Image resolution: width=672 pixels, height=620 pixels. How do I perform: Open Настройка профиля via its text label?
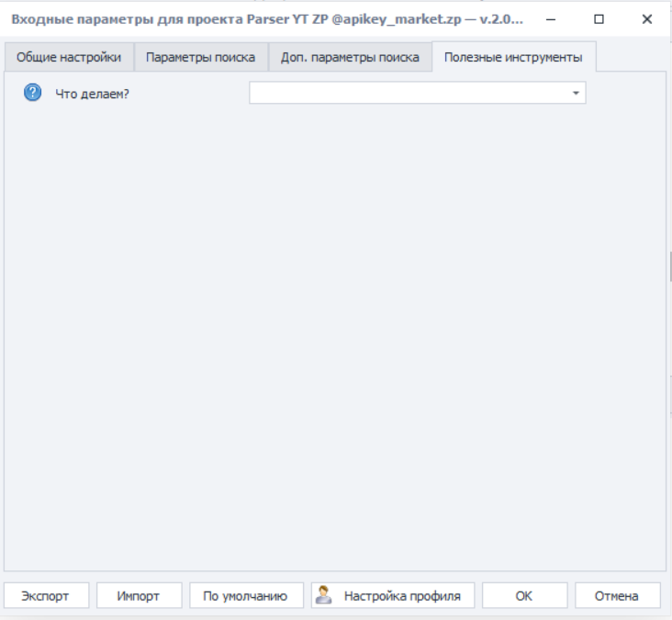tap(402, 596)
